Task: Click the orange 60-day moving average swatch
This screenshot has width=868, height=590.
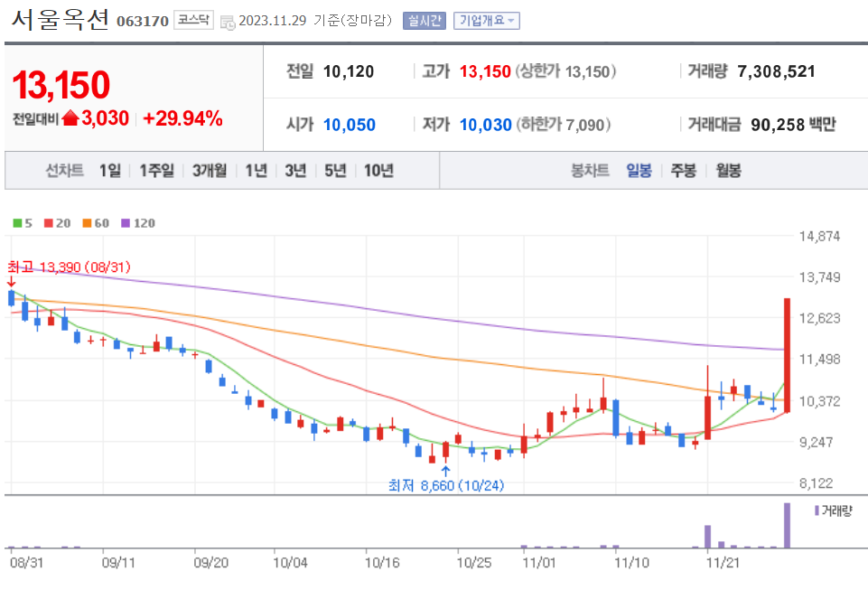Action: click(87, 223)
